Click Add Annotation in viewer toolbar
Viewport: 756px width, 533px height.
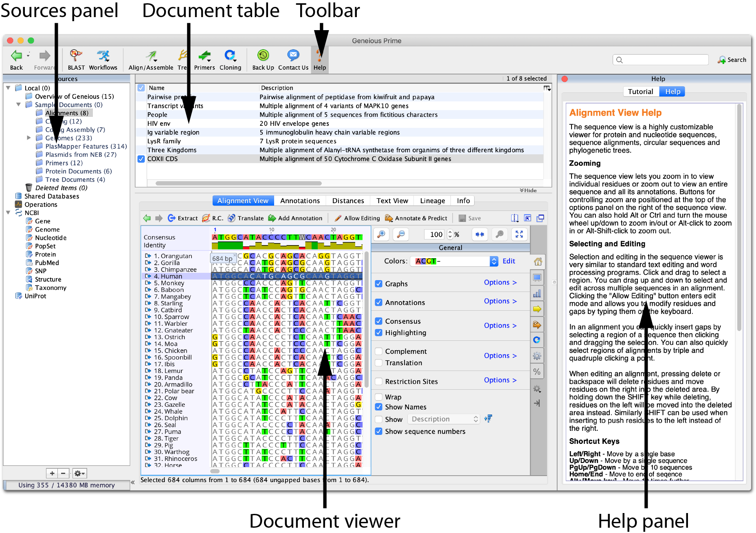click(295, 218)
